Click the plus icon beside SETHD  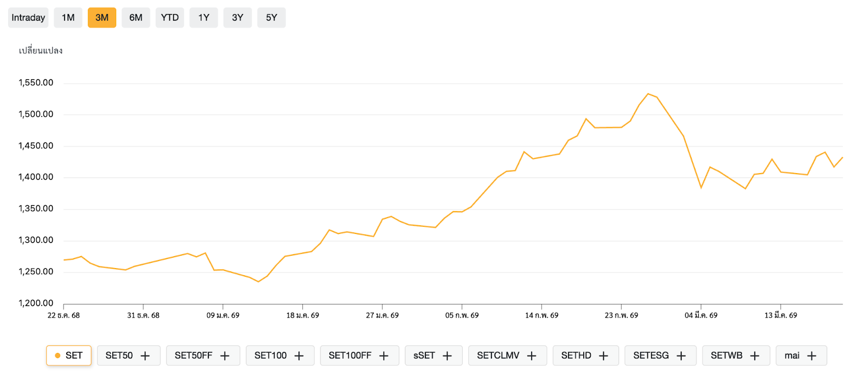[x=603, y=356]
